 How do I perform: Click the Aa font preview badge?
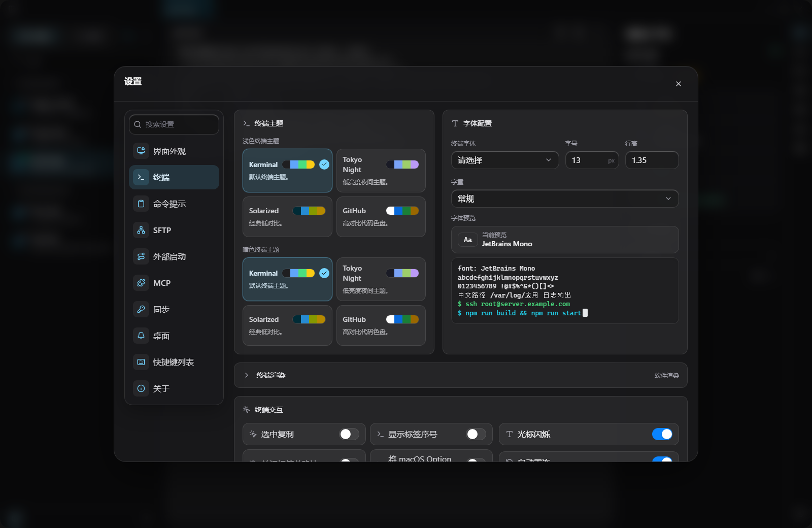click(x=468, y=240)
